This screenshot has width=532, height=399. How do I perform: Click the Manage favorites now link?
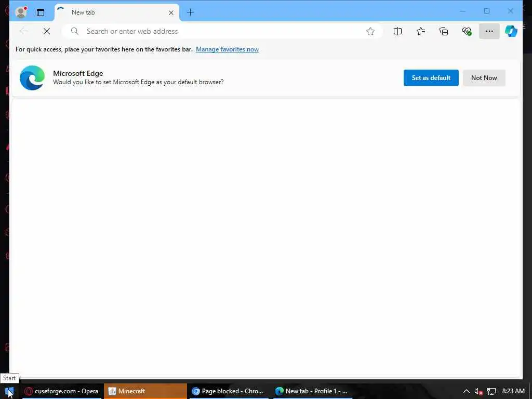coord(228,49)
